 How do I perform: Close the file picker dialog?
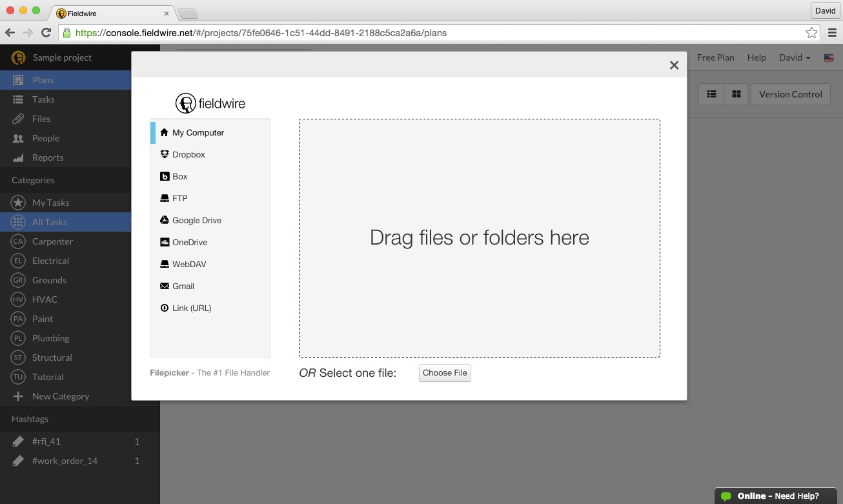674,65
